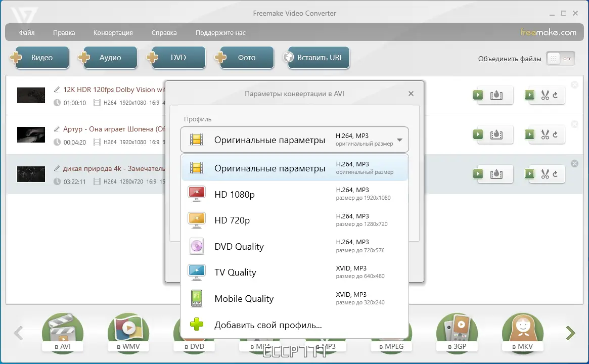Open the Файл menu

(27, 33)
